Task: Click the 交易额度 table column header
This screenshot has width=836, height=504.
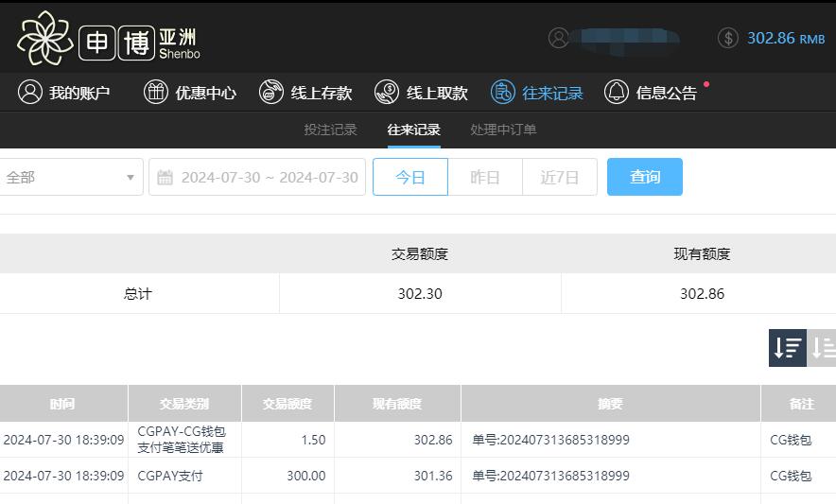Action: (287, 404)
